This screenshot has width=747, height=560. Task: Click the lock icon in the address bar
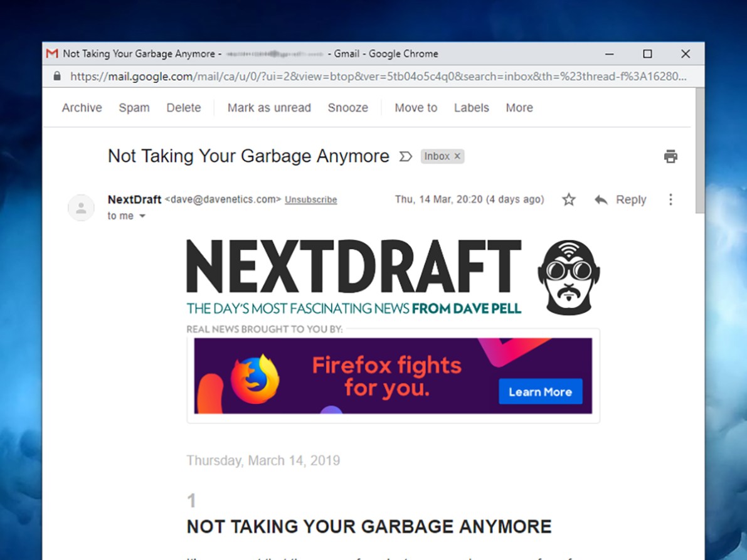click(56, 77)
